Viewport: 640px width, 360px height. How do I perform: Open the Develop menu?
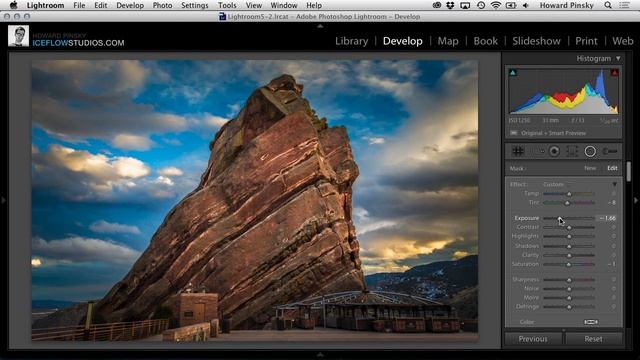click(x=130, y=5)
